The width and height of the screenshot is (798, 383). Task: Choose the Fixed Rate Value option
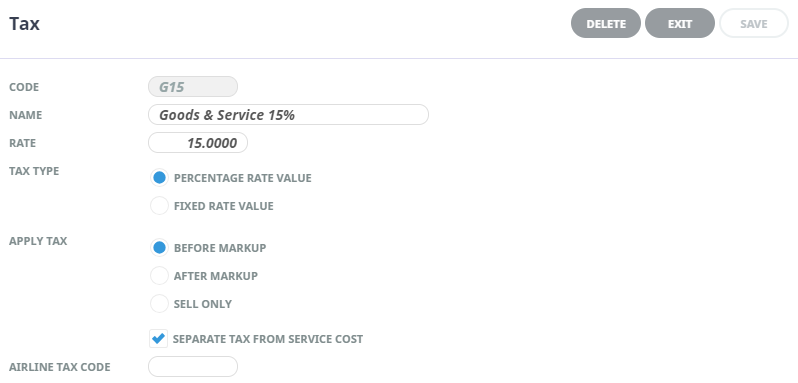pos(159,206)
